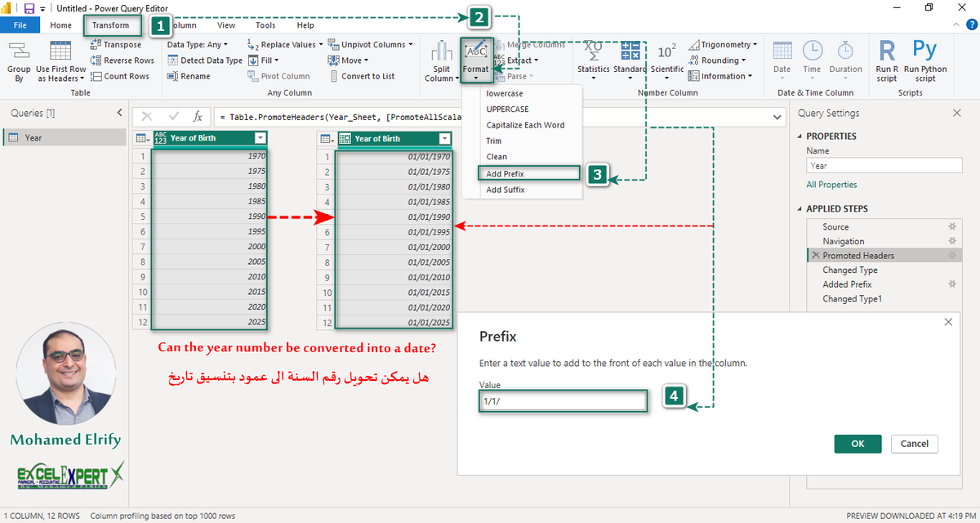Choose UPPERCASE in Format menu
This screenshot has width=980, height=523.
tap(507, 109)
